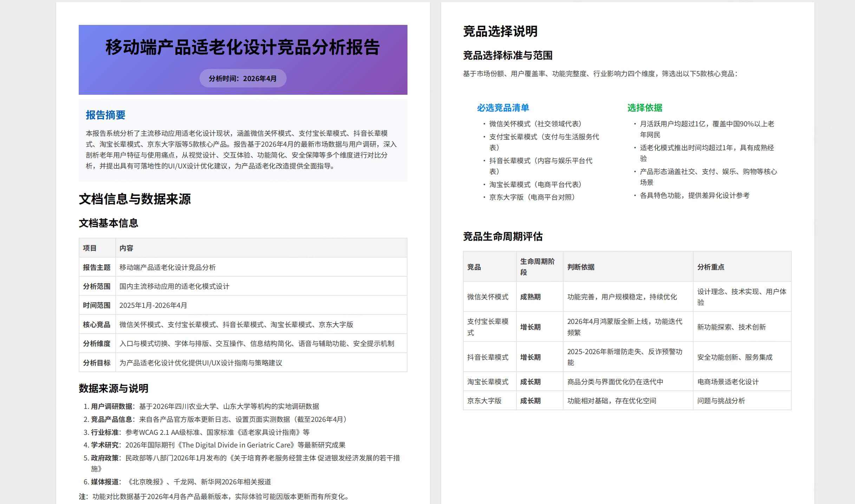
Task: Select the 报告主题 table row label
Action: [97, 267]
